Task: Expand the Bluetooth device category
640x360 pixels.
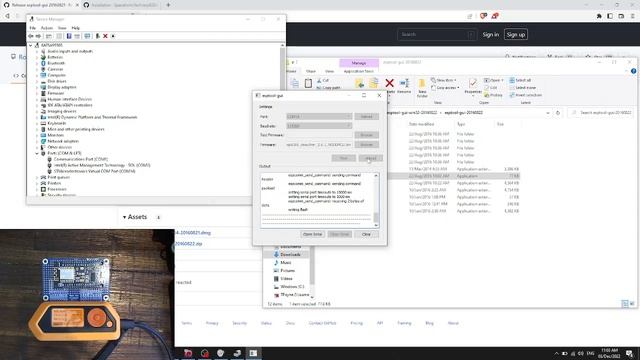Action: coord(37,63)
